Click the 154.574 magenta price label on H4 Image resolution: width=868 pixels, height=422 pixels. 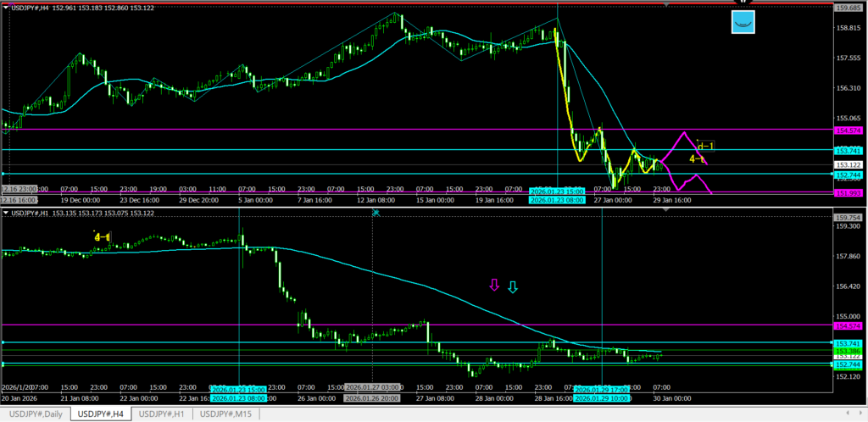click(x=849, y=130)
